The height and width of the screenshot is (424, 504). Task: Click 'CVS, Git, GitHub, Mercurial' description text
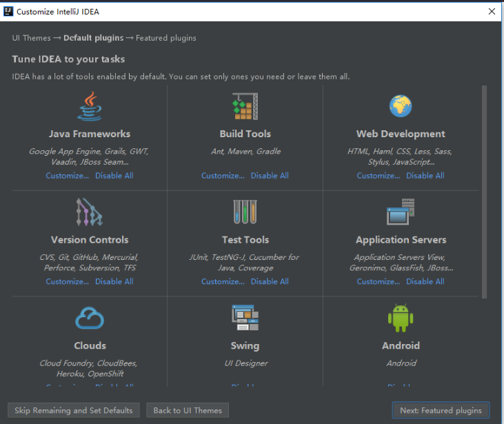[x=89, y=262]
